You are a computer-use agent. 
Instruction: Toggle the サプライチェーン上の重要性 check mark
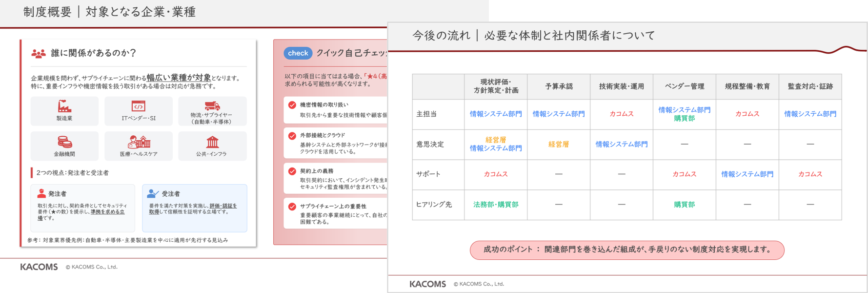[x=292, y=207]
